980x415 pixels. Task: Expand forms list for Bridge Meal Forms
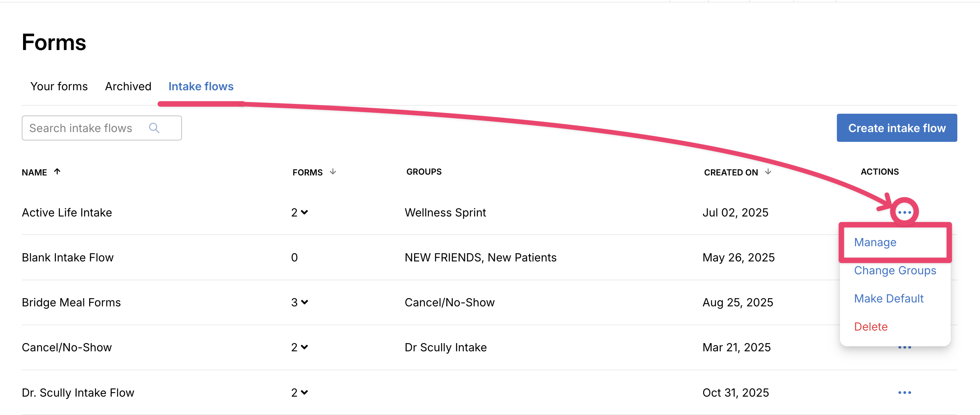[x=304, y=302]
